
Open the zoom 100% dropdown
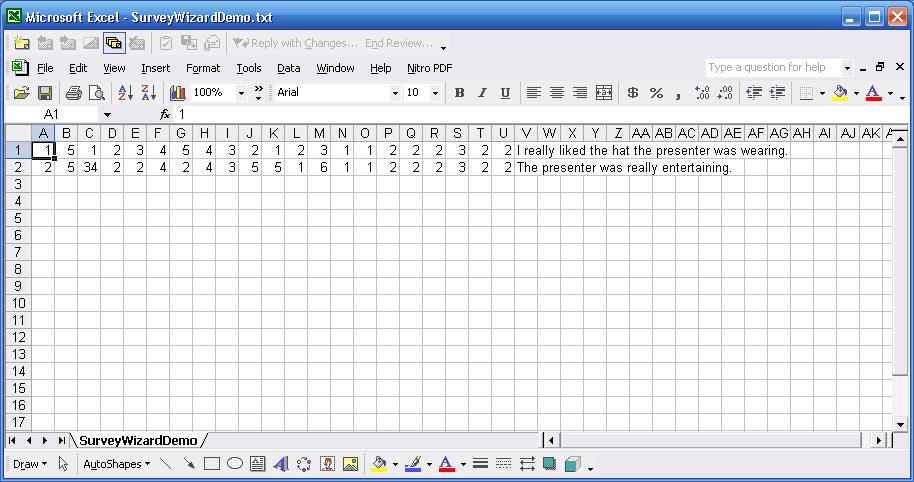point(241,93)
